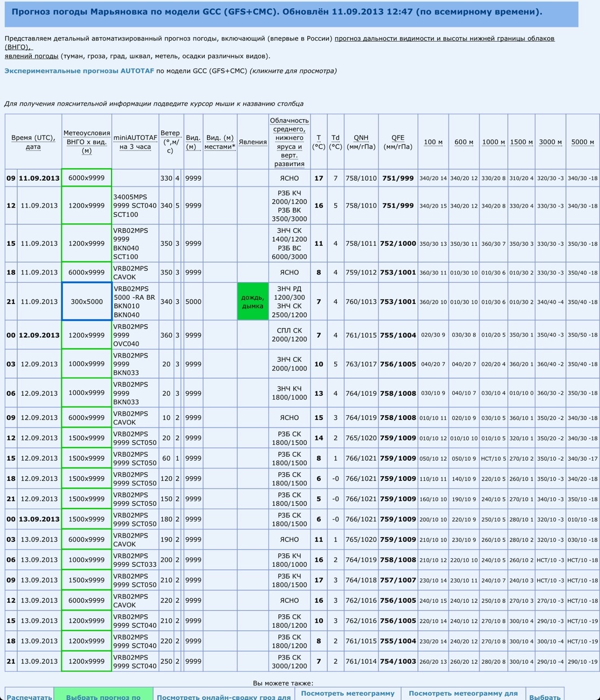Open the явлений погоды link
This screenshot has height=700, width=600.
pos(31,56)
